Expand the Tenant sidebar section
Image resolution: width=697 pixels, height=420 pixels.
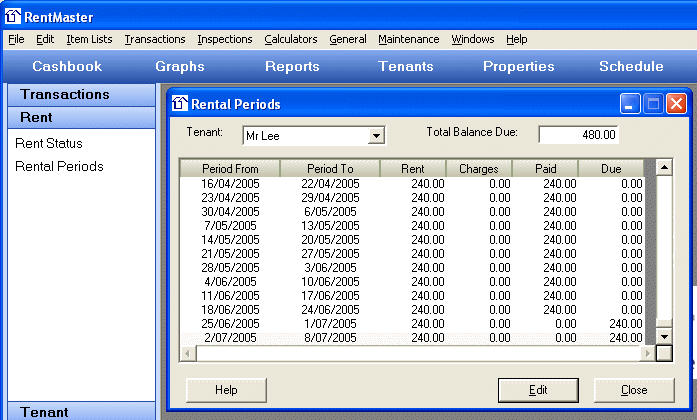(79, 411)
